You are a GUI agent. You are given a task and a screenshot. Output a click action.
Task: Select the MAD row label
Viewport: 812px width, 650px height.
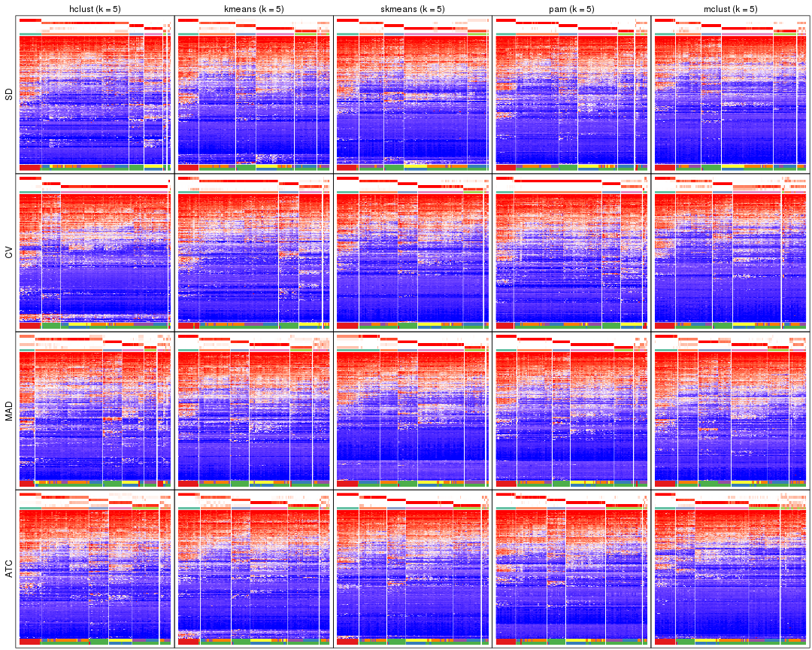click(x=7, y=410)
